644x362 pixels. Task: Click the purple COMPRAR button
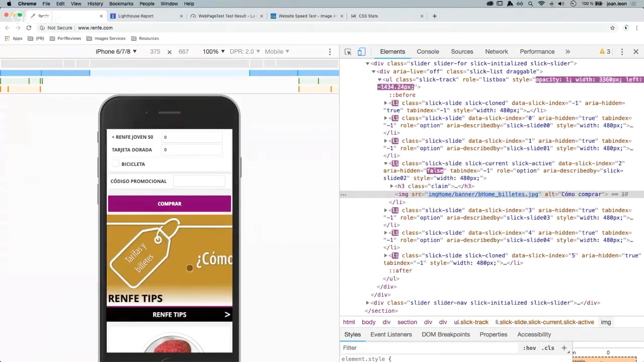pos(170,204)
